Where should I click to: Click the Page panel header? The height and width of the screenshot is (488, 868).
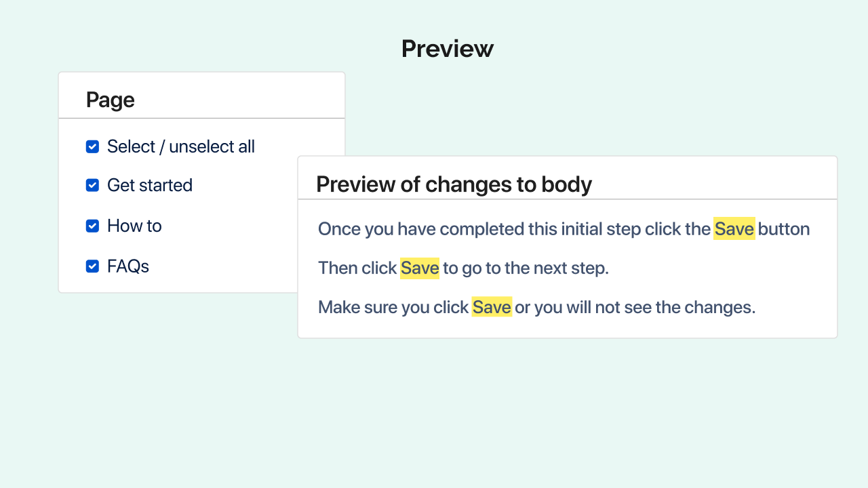point(111,100)
